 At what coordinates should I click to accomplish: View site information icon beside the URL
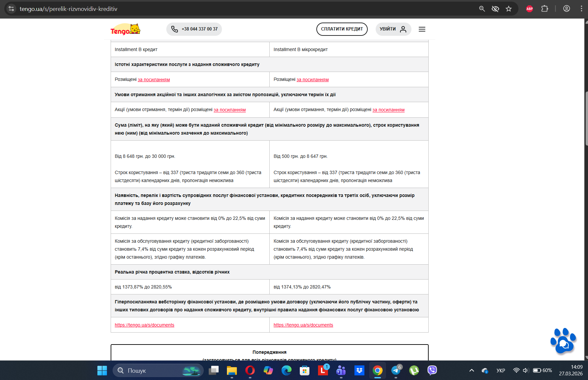pyautogui.click(x=11, y=9)
